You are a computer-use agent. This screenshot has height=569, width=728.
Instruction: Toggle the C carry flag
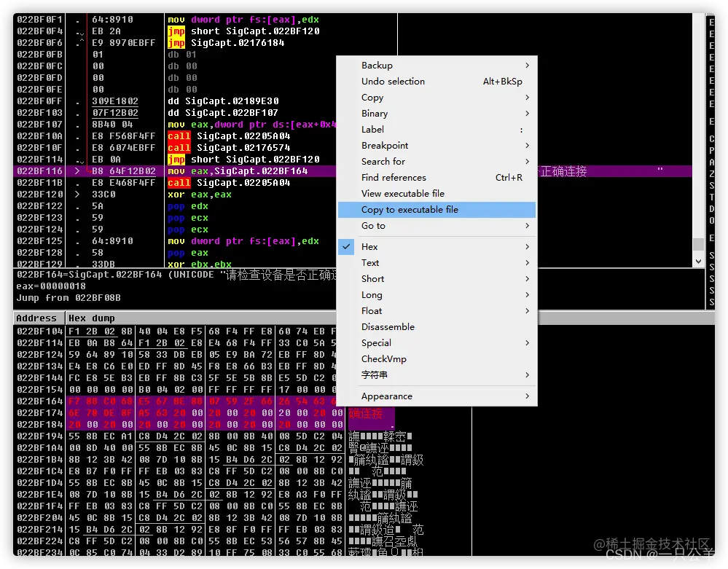(x=712, y=138)
